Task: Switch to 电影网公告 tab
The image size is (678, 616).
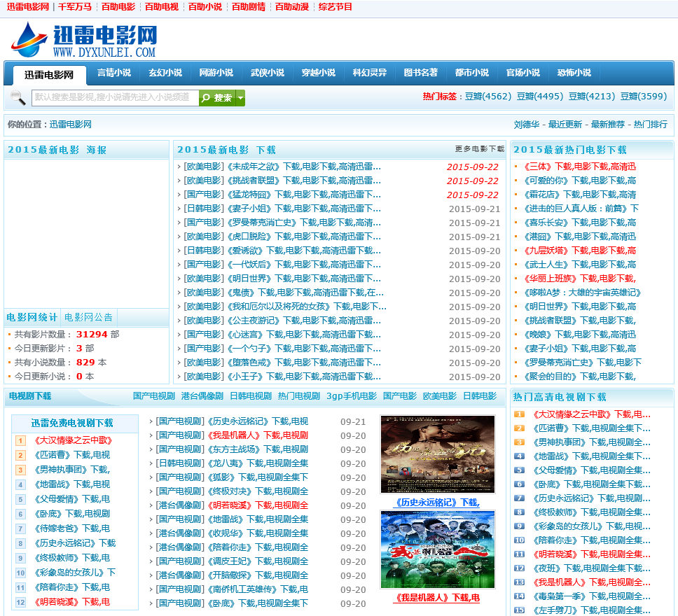Action: click(x=89, y=317)
